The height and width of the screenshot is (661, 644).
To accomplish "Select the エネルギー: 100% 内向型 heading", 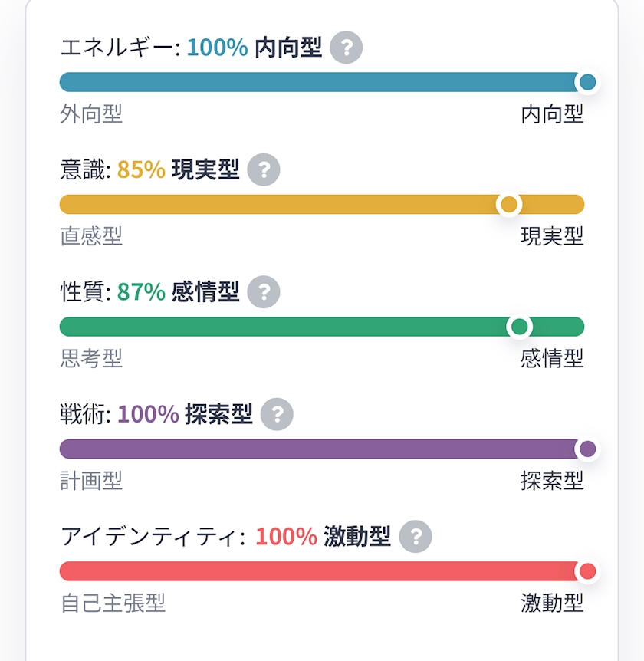I will pos(192,48).
